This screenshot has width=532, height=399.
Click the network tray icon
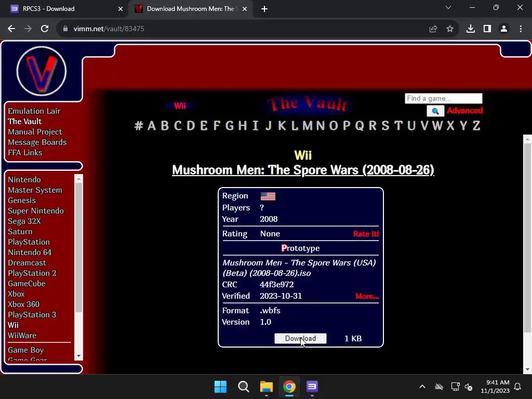tap(455, 387)
